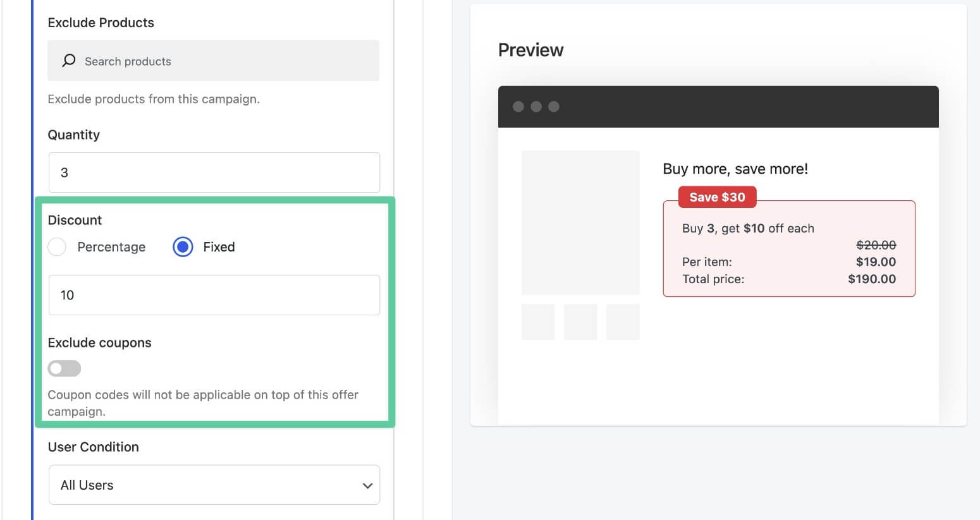Click the Save $30 badge in preview
The width and height of the screenshot is (980, 520).
717,197
